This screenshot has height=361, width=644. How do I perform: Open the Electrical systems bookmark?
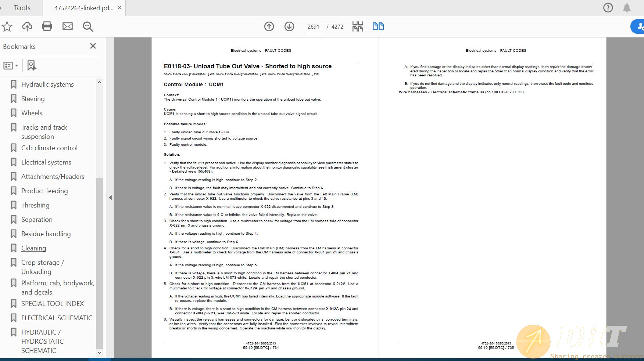point(46,162)
